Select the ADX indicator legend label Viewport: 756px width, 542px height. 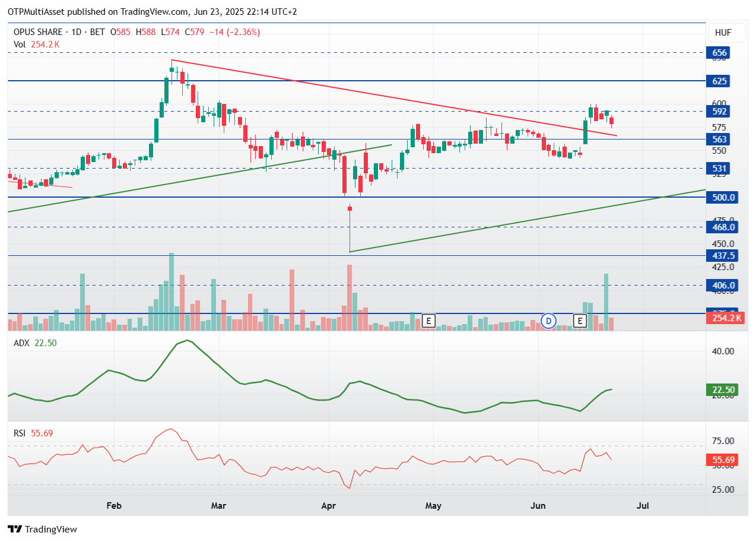tap(21, 343)
